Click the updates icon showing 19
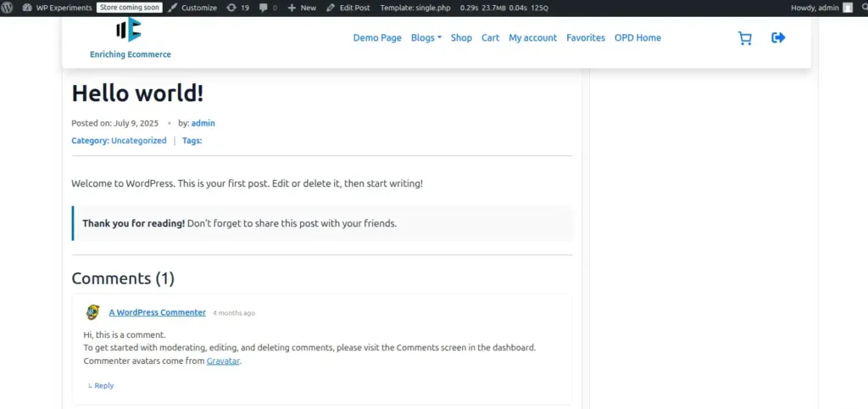This screenshot has height=409, width=868. pos(237,8)
